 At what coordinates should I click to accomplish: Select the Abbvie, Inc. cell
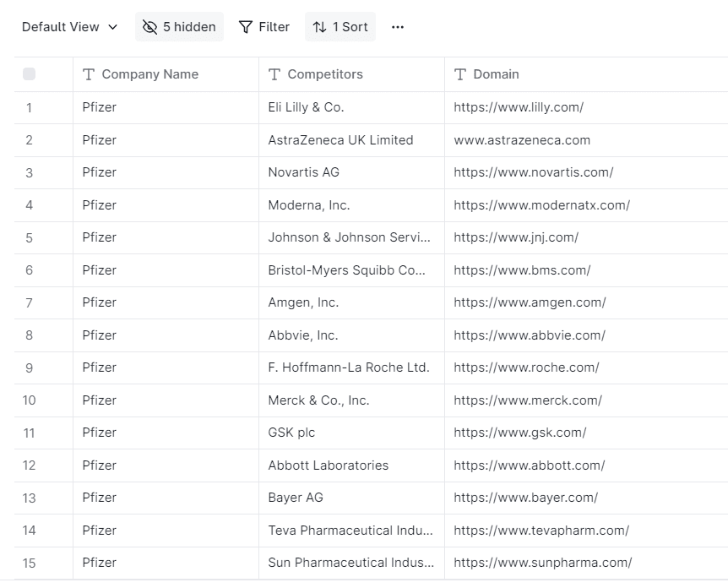[351, 335]
